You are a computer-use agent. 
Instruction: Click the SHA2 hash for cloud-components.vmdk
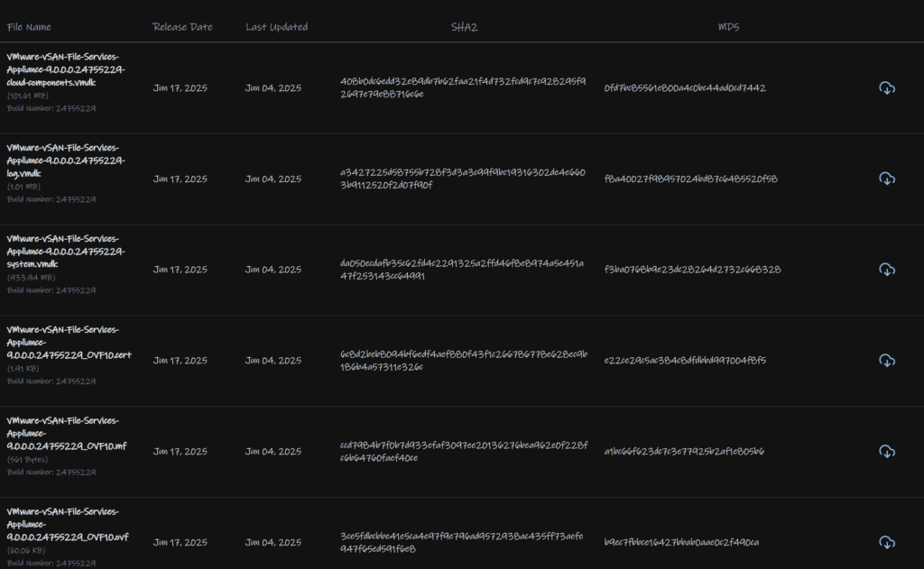pyautogui.click(x=463, y=87)
